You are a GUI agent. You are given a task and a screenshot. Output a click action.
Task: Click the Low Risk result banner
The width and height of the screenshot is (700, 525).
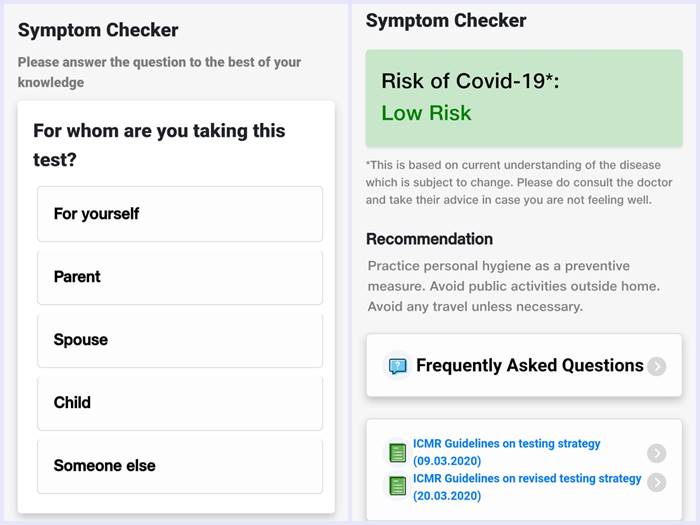pyautogui.click(x=524, y=97)
